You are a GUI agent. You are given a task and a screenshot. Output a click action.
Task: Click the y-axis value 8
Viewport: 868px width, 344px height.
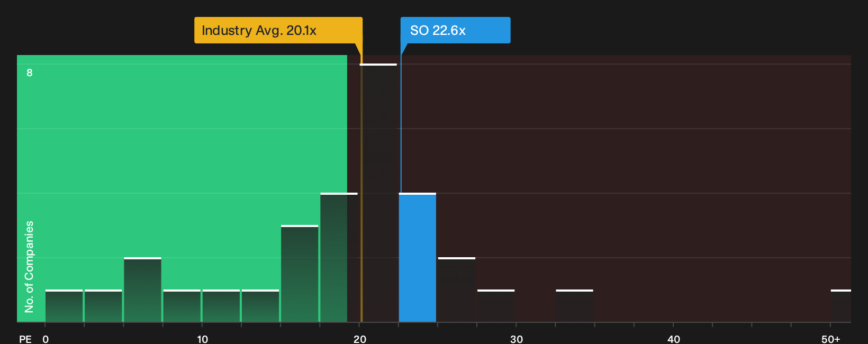coord(30,73)
